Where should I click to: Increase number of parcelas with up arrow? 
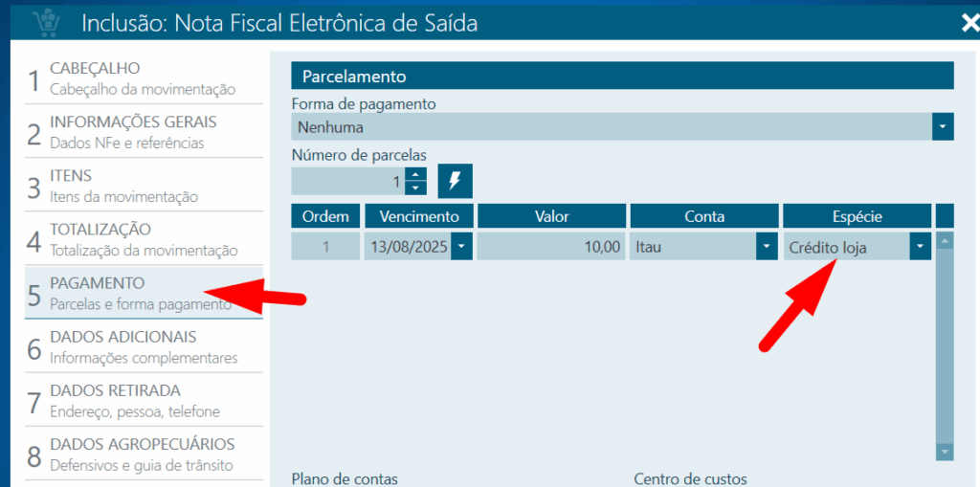pyautogui.click(x=416, y=174)
